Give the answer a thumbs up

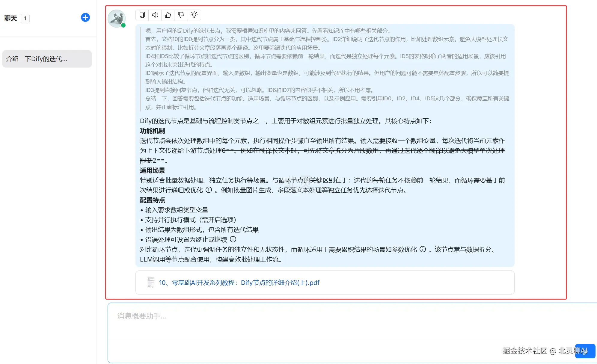point(168,15)
